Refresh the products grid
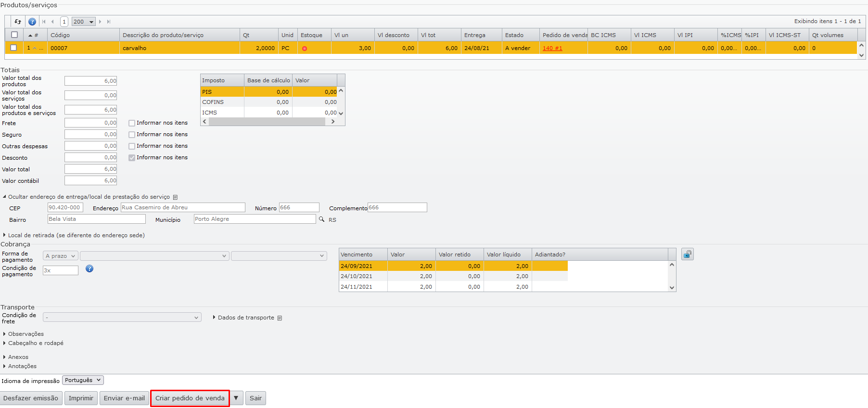The width and height of the screenshot is (868, 408). pos(18,22)
